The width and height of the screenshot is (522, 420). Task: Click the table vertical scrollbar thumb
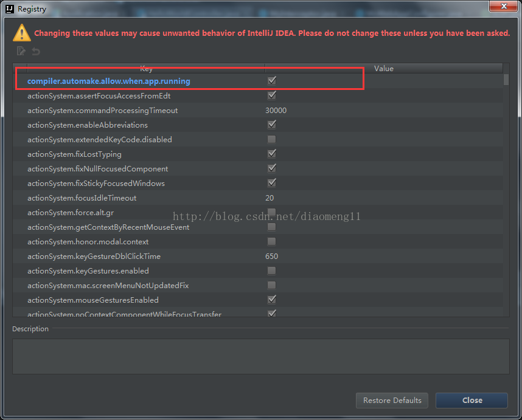506,80
